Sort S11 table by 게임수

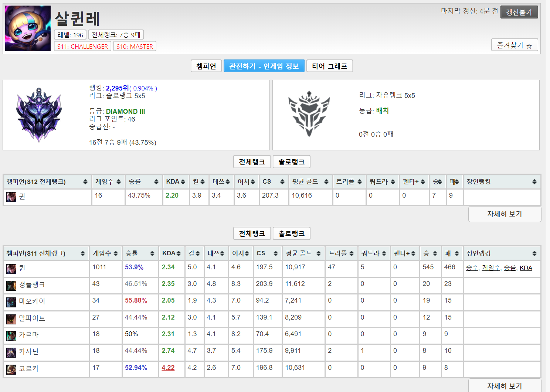pos(105,253)
